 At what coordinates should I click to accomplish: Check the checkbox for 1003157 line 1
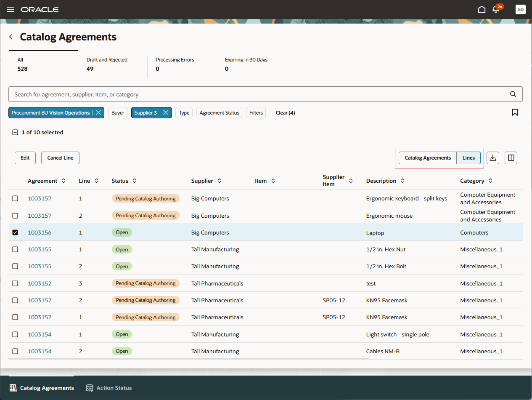pyautogui.click(x=15, y=198)
